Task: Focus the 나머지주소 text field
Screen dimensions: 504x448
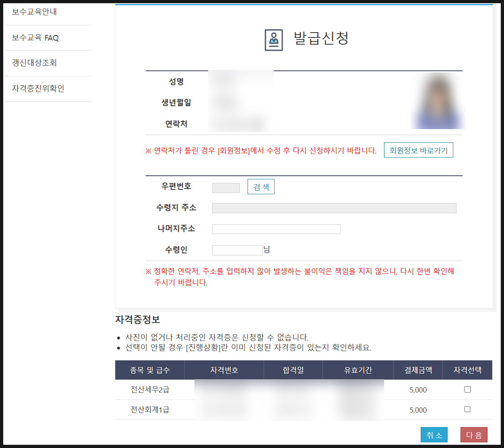Action: [x=276, y=229]
